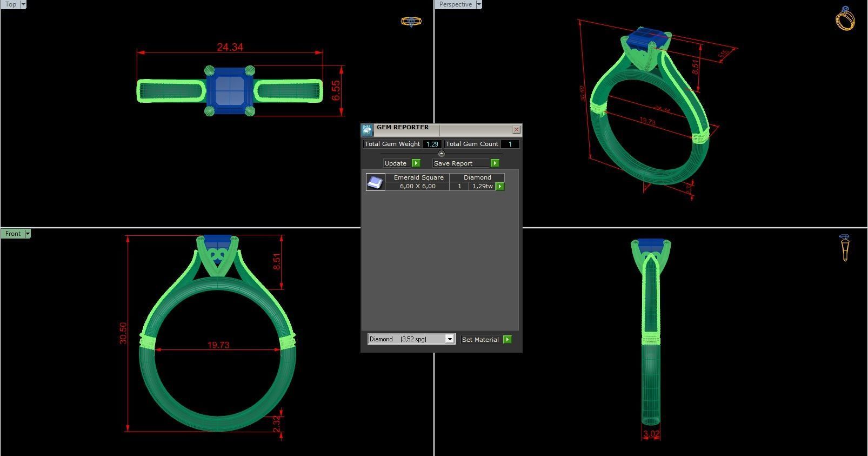
Task: Click the ring icon in Top viewport corner
Action: [411, 22]
